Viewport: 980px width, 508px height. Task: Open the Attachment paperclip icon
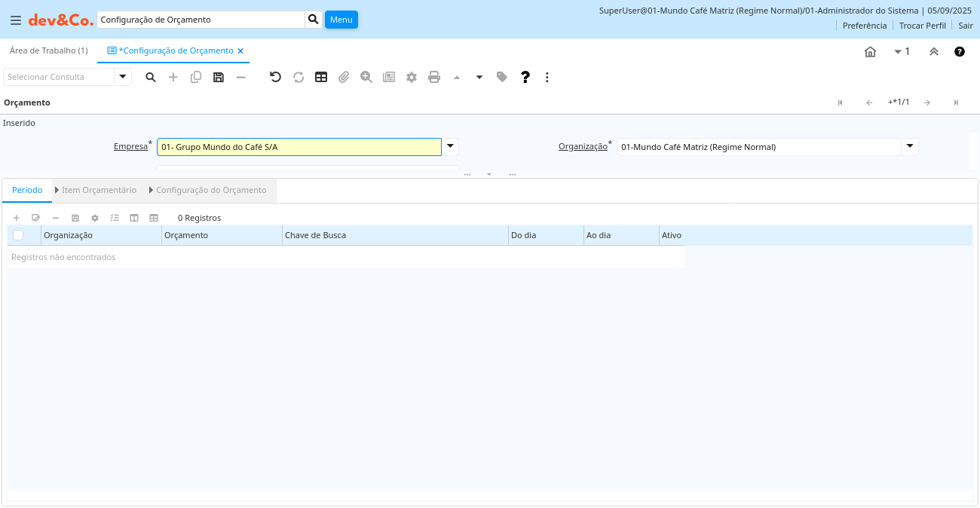(x=344, y=77)
